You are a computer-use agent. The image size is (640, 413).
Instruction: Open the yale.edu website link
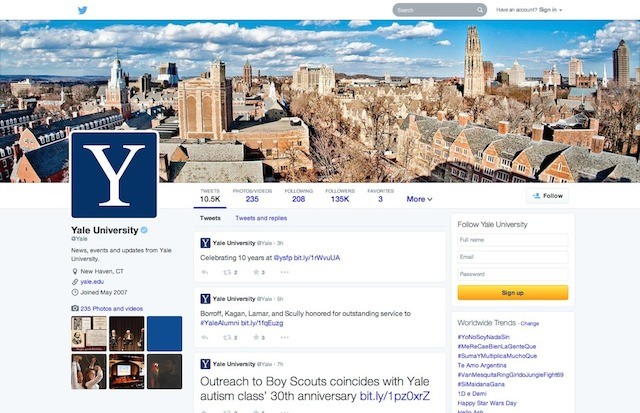92,282
